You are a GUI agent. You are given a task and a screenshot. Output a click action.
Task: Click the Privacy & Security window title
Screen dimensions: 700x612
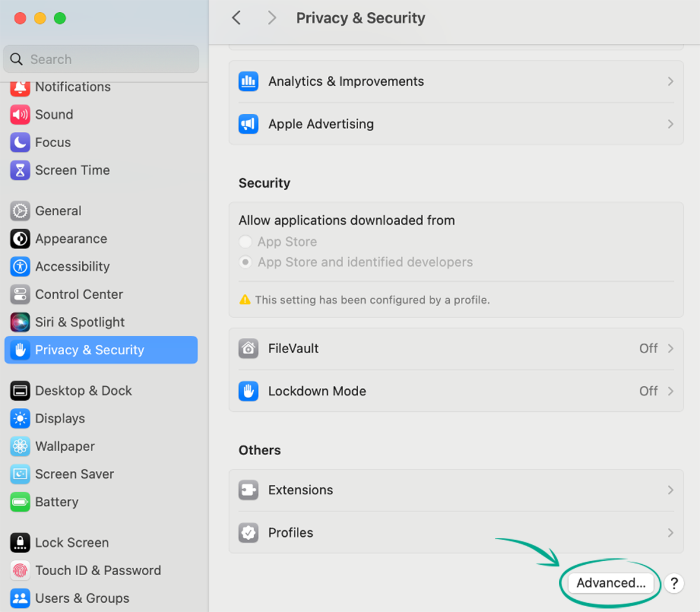pyautogui.click(x=360, y=18)
